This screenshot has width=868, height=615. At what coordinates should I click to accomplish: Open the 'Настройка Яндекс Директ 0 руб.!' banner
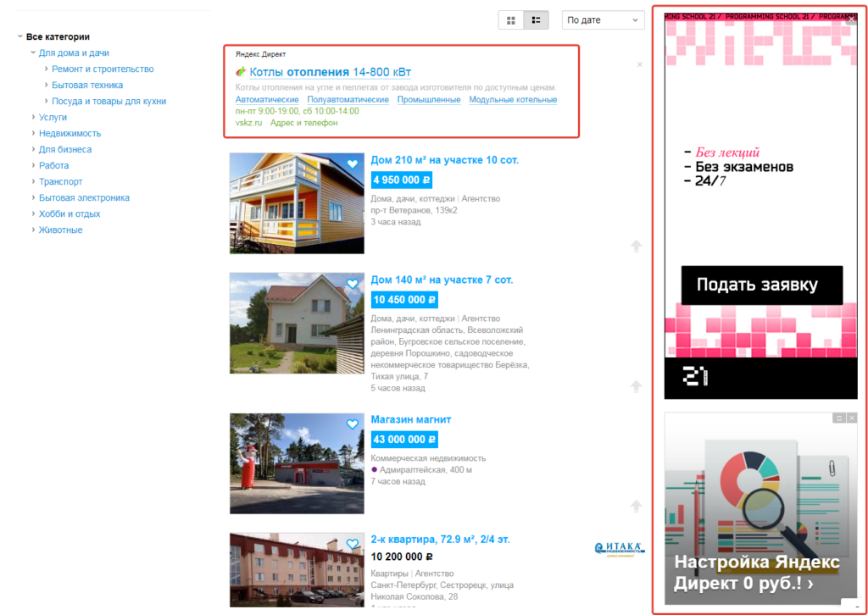(760, 509)
